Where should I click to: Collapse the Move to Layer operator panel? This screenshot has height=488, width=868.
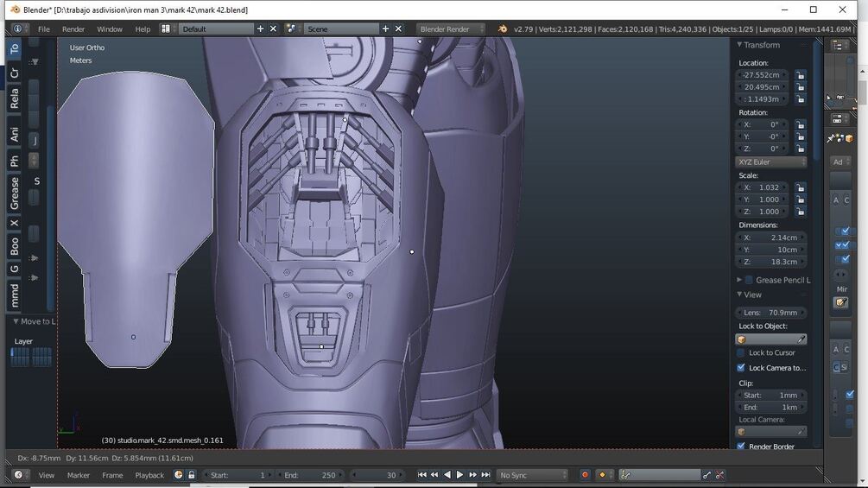point(16,321)
